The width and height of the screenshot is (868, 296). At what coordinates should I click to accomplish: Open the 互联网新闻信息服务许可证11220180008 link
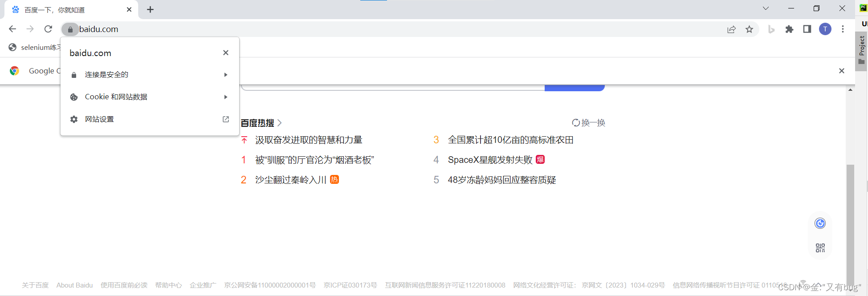click(x=445, y=285)
